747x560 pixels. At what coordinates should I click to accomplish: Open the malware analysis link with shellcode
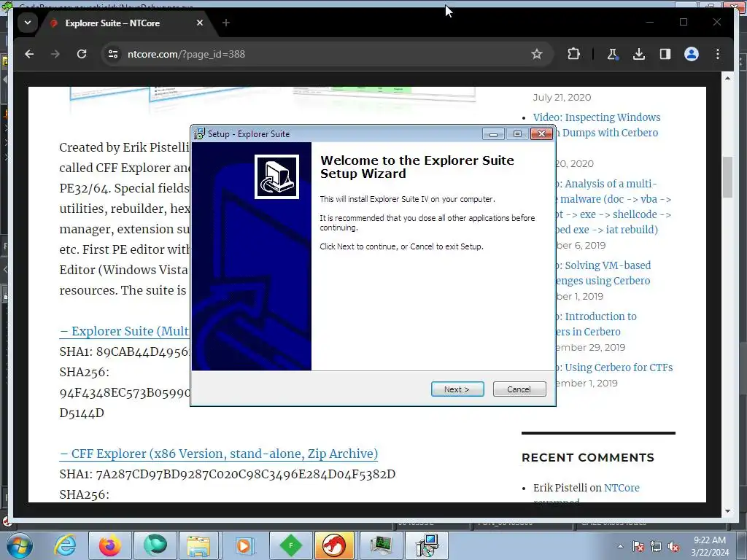(614, 206)
